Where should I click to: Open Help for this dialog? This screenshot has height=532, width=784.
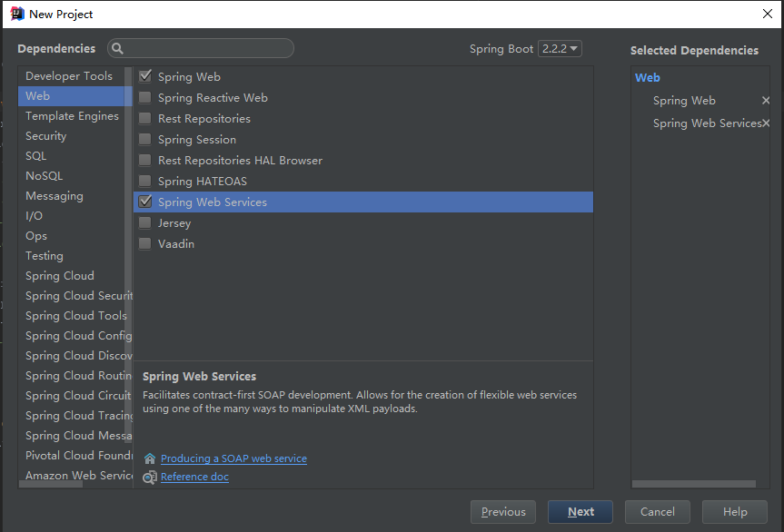pos(735,512)
